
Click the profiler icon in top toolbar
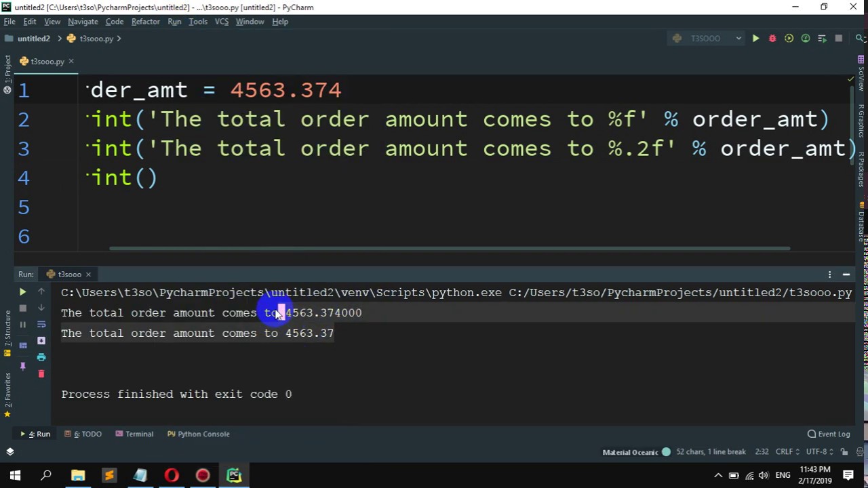pos(806,39)
